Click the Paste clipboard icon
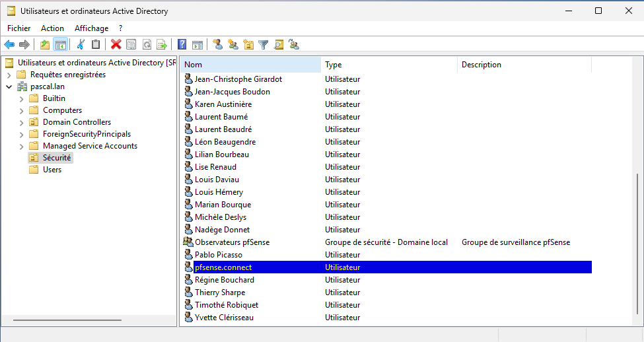The image size is (644, 342). 96,44
